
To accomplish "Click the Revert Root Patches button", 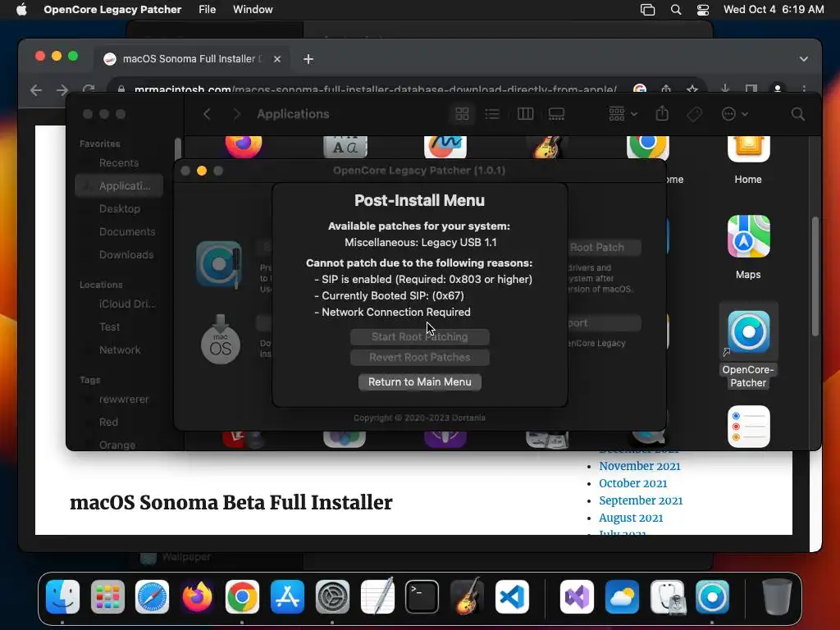I will 419,358.
